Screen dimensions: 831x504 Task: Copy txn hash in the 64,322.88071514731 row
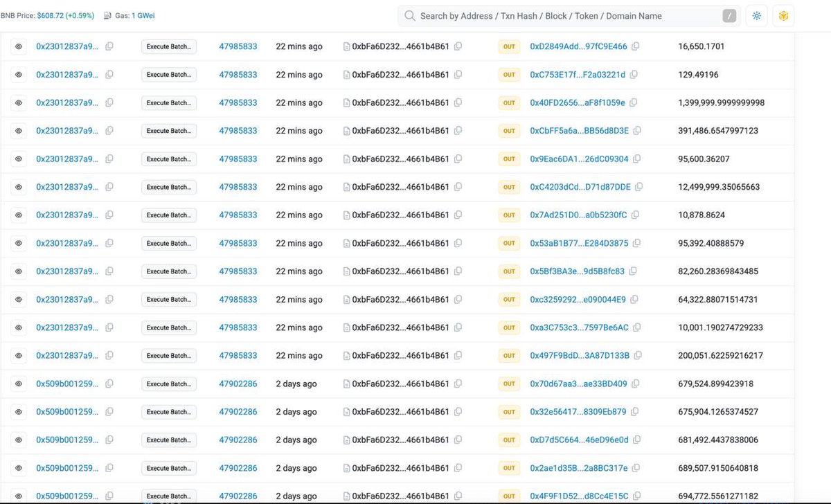pyautogui.click(x=109, y=300)
